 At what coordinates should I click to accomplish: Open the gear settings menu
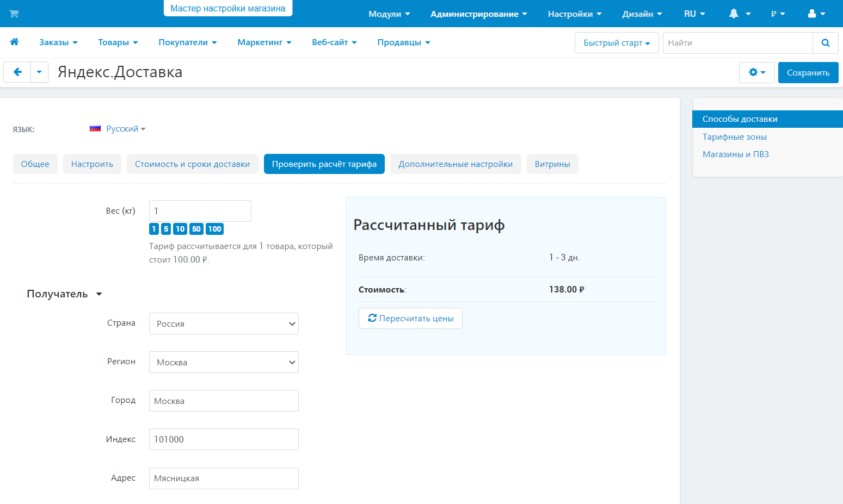pyautogui.click(x=756, y=72)
